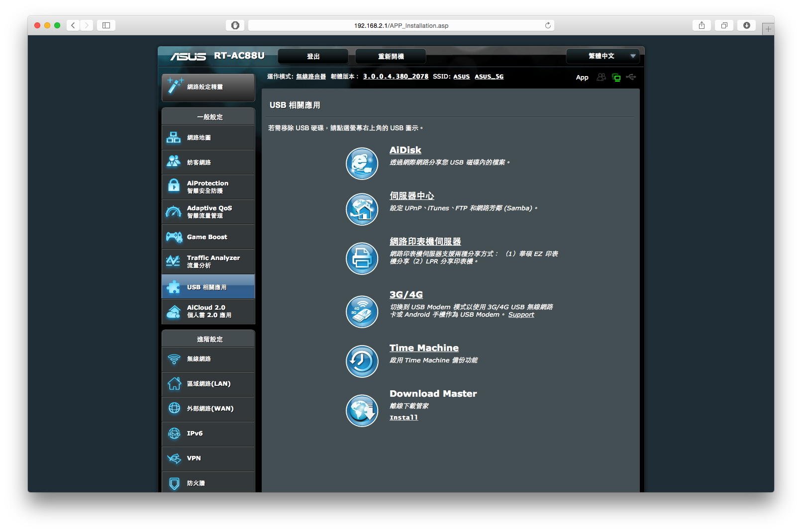Open the network printer server icon
This screenshot has height=532, width=802.
pos(362,259)
